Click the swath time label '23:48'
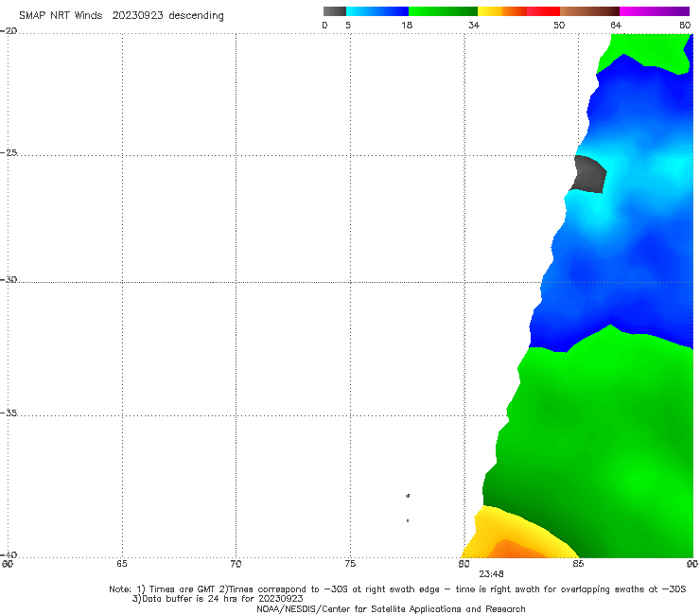This screenshot has width=700, height=615. [x=491, y=574]
